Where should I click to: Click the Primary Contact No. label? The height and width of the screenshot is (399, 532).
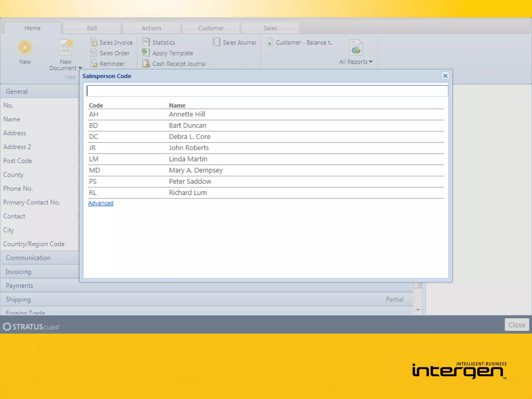[31, 202]
